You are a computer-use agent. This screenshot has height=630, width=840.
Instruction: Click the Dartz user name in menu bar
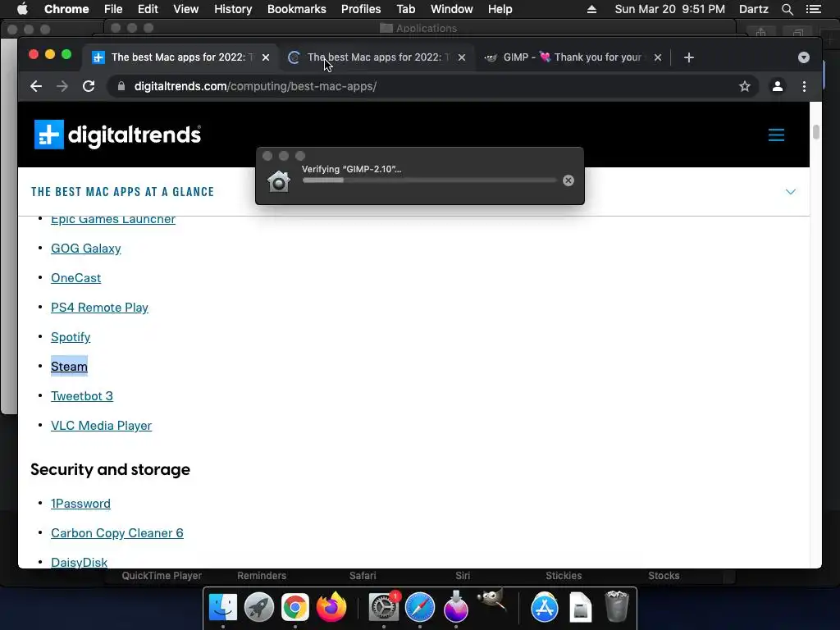[753, 9]
